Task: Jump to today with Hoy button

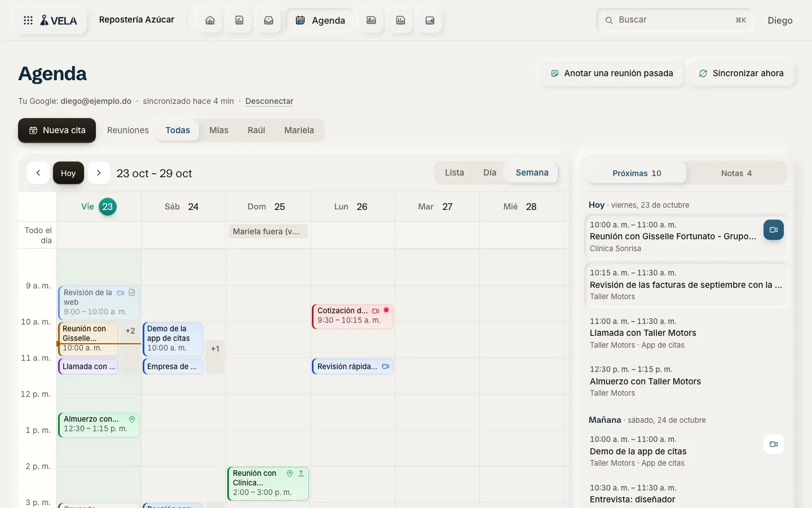Action: pyautogui.click(x=68, y=173)
